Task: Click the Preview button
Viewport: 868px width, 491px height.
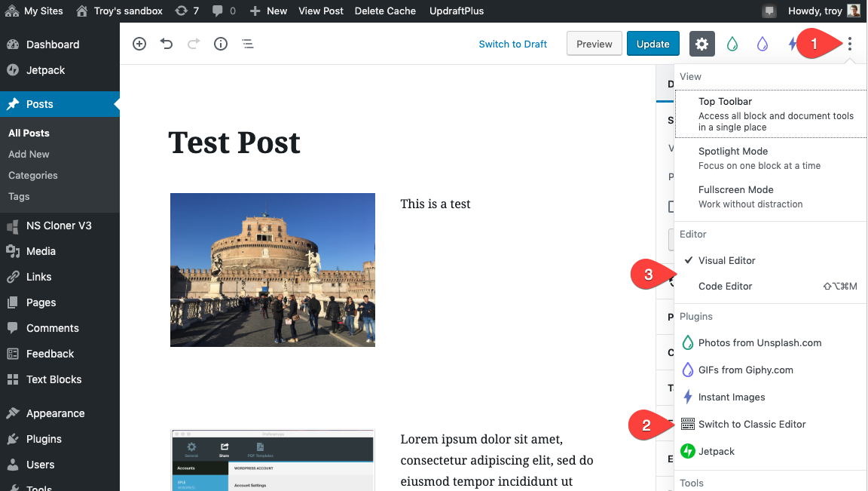Action: 594,44
